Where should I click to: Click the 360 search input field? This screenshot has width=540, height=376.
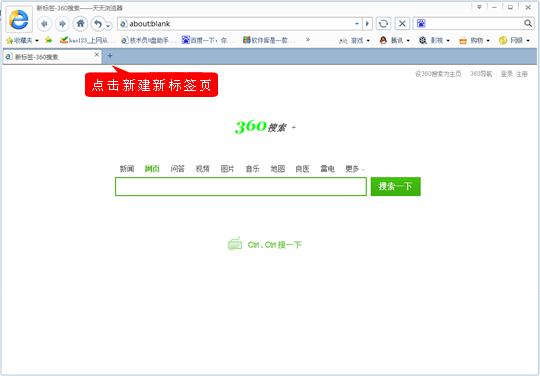[x=241, y=187]
